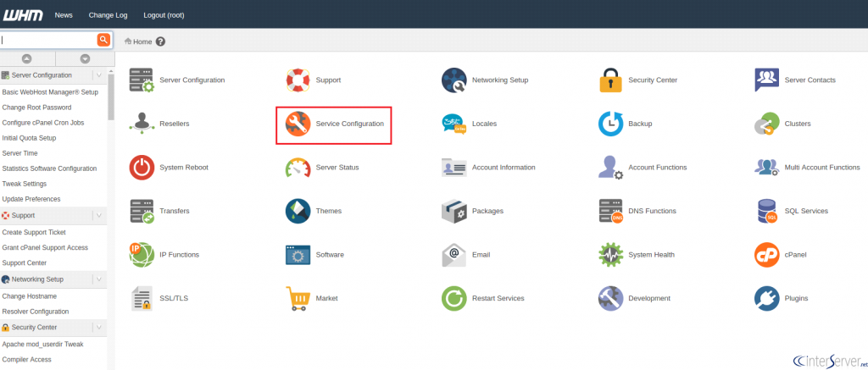Open the Resellers icon
868x370 pixels.
[142, 124]
